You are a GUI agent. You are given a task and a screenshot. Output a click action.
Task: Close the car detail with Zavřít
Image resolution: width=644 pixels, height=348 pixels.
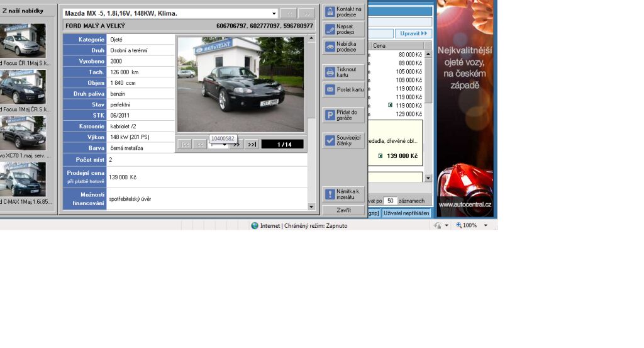(343, 210)
